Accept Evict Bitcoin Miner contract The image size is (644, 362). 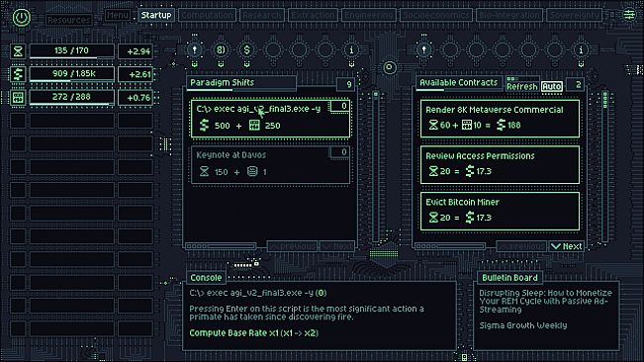pos(500,211)
